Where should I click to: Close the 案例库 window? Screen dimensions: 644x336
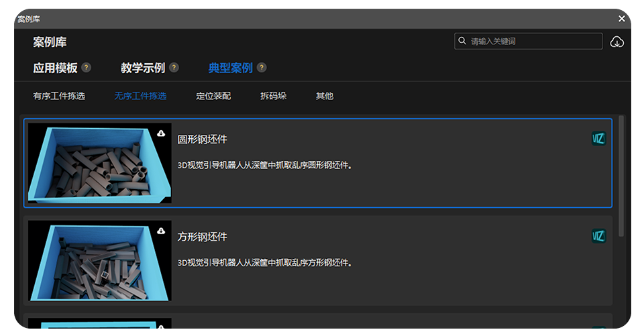click(621, 19)
